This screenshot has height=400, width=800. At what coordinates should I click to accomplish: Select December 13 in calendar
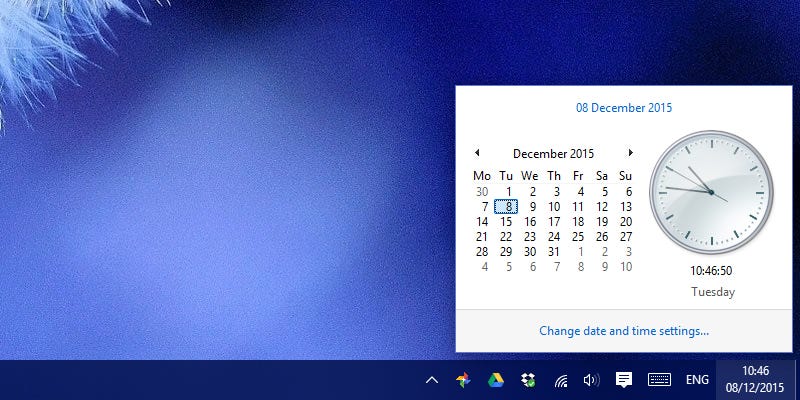pos(626,207)
